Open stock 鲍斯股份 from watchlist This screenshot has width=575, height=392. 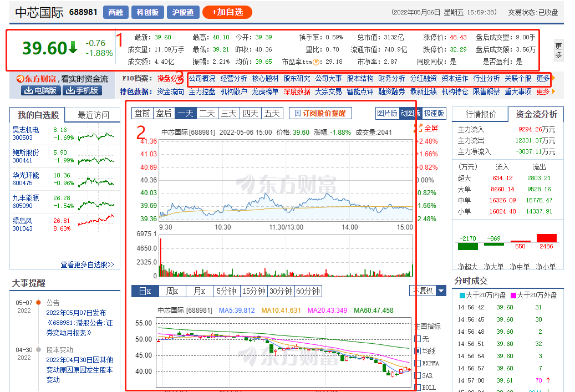tap(26, 152)
